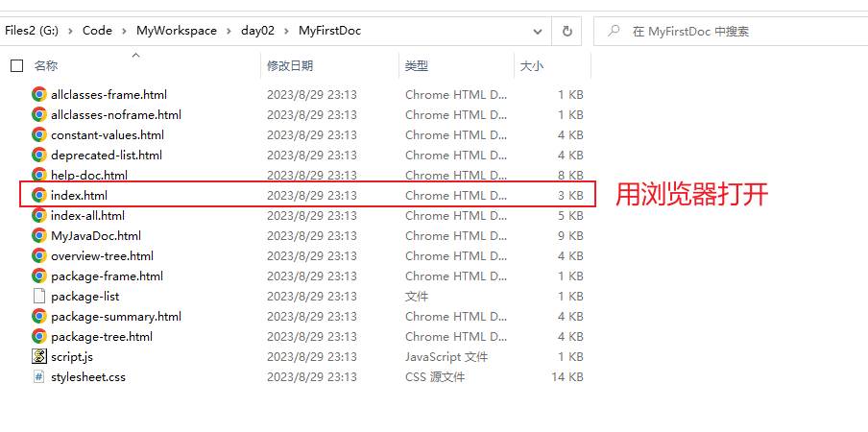The image size is (868, 432).
Task: Toggle the select-all checkbox in header
Action: [16, 66]
